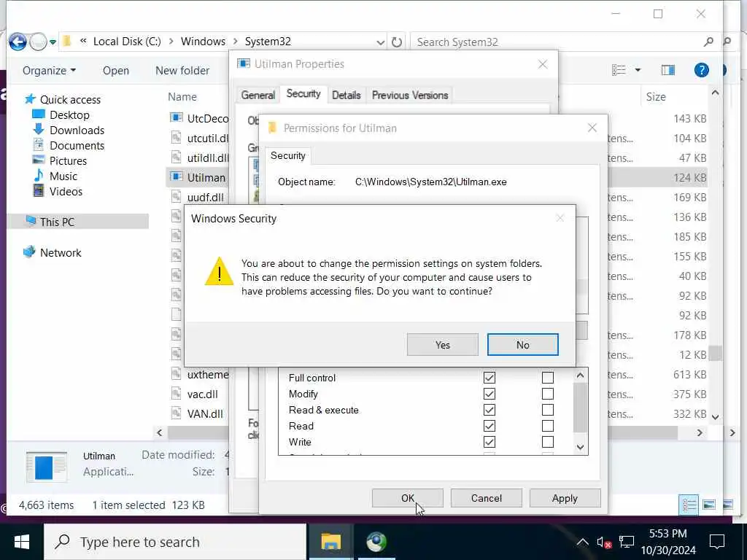This screenshot has width=747, height=560.
Task: Click the search magnifier icon in Explorer
Action: [x=708, y=42]
